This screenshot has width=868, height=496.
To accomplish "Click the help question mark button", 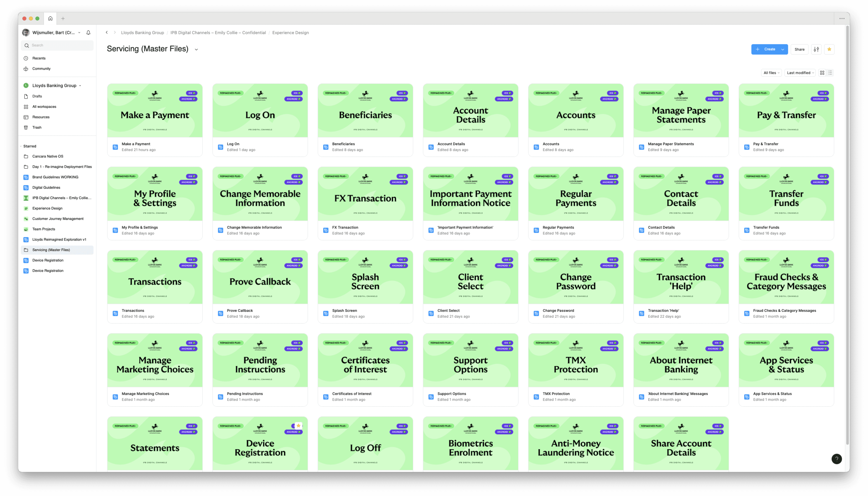I will [x=836, y=459].
